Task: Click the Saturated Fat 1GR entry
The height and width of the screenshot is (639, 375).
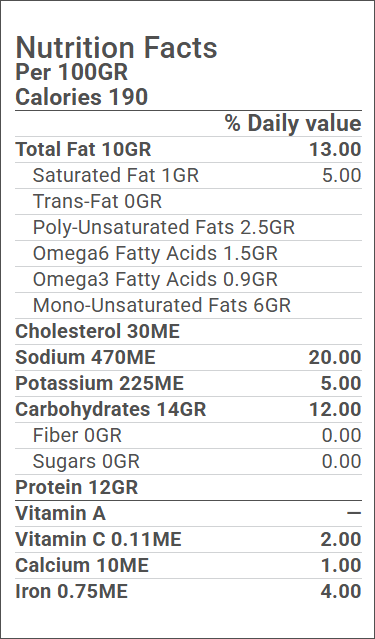Action: [116, 176]
